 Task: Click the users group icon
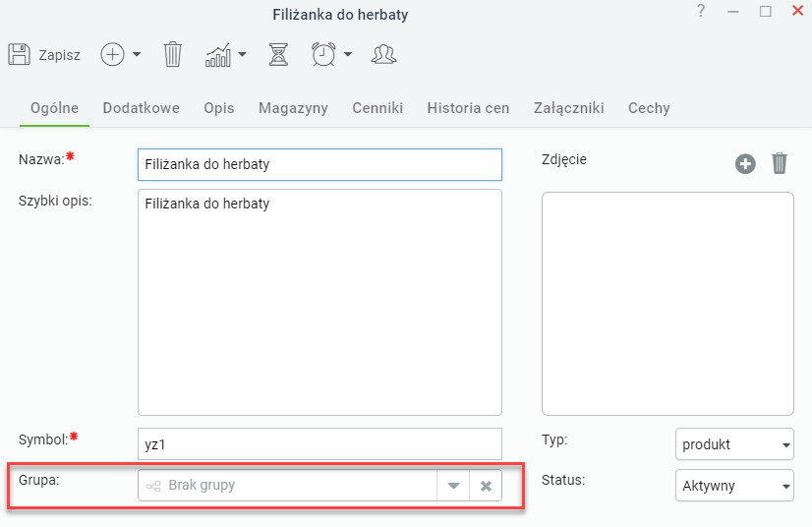[383, 54]
